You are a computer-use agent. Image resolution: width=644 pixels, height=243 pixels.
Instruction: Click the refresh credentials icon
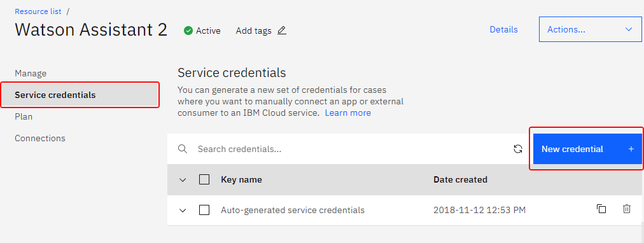pyautogui.click(x=518, y=149)
